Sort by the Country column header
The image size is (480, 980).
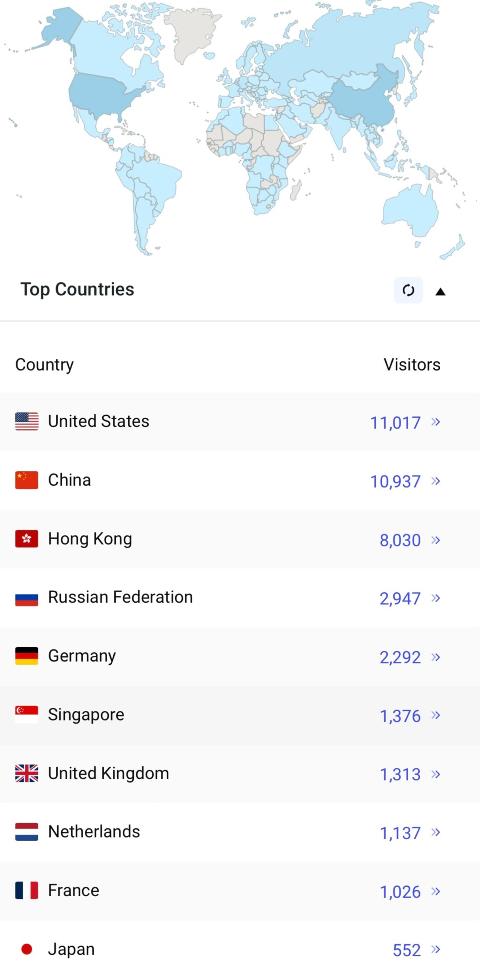click(x=44, y=364)
